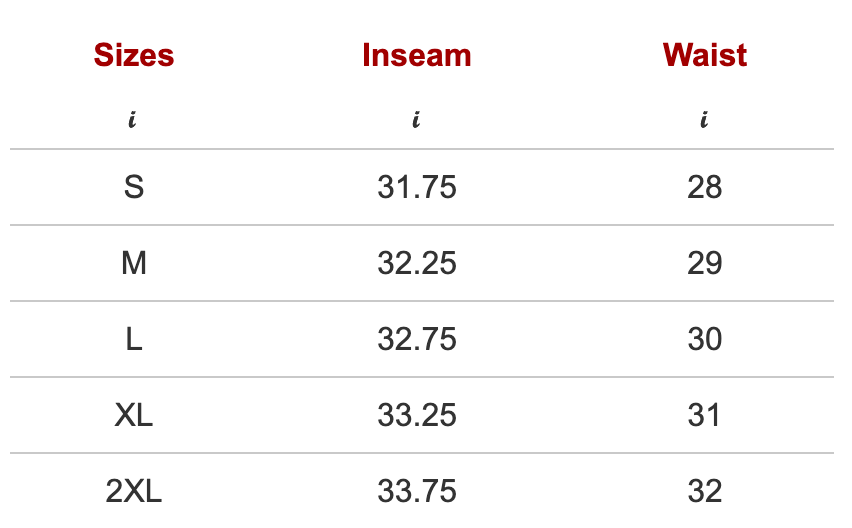Click the 33.75 inseam value

click(417, 491)
